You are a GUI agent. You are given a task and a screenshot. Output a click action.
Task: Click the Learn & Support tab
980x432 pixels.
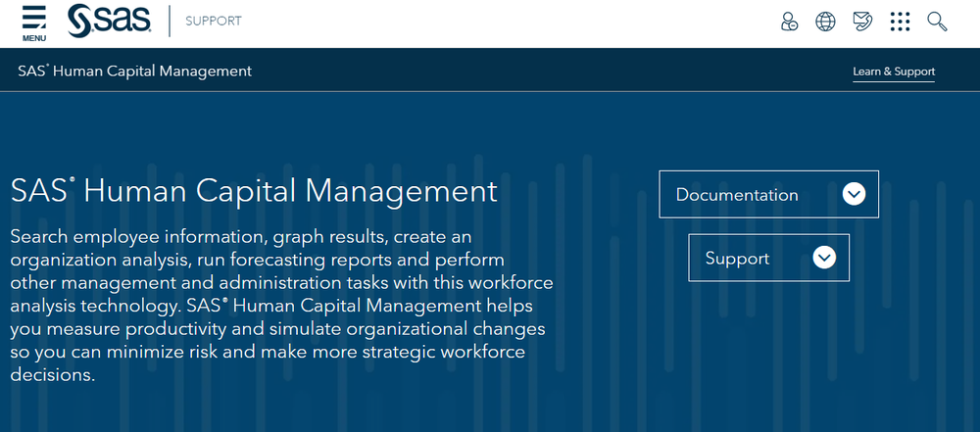[894, 72]
